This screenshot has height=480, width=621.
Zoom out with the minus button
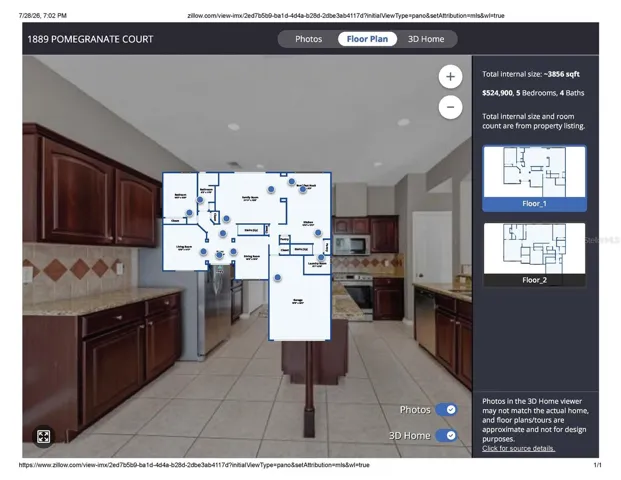450,107
